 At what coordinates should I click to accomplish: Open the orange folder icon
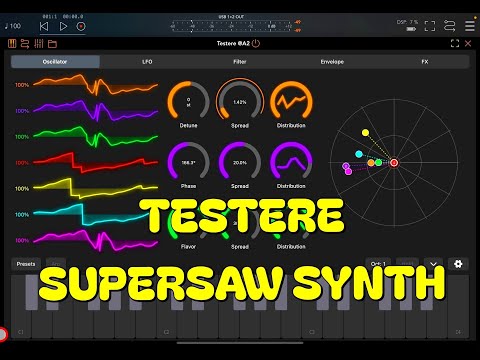pyautogui.click(x=52, y=44)
